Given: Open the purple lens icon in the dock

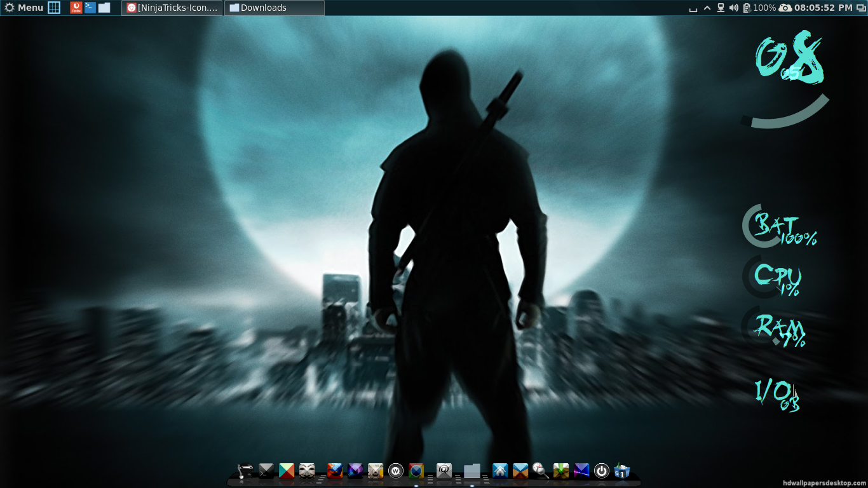Looking at the screenshot, I should (x=355, y=471).
